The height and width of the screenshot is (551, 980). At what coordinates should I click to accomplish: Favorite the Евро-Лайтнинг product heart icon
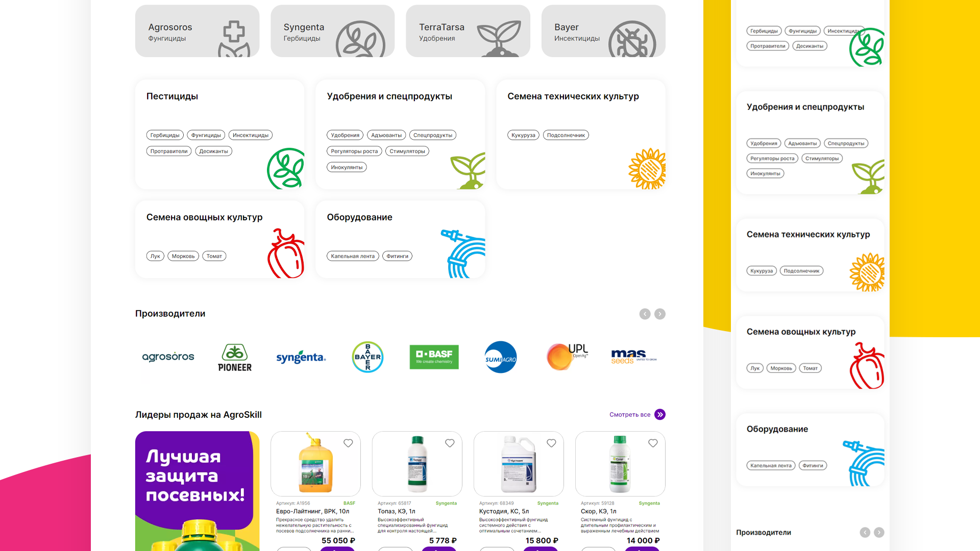348,443
